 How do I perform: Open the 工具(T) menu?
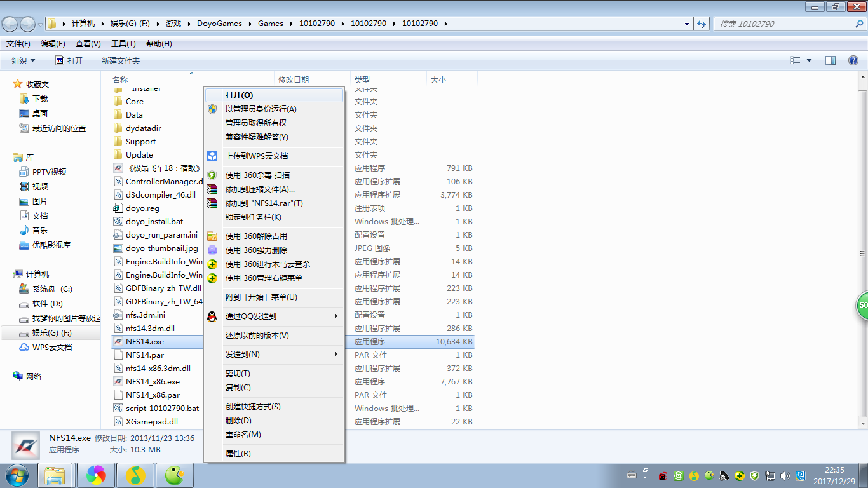point(123,44)
